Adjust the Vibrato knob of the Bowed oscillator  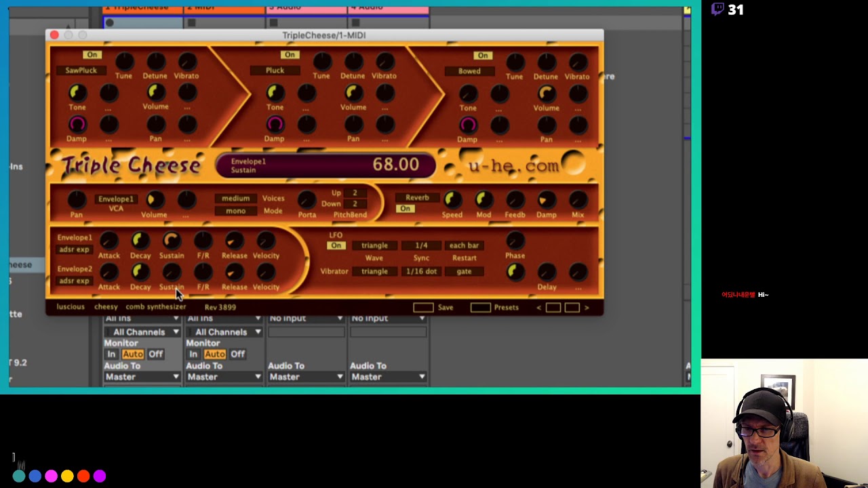(577, 62)
